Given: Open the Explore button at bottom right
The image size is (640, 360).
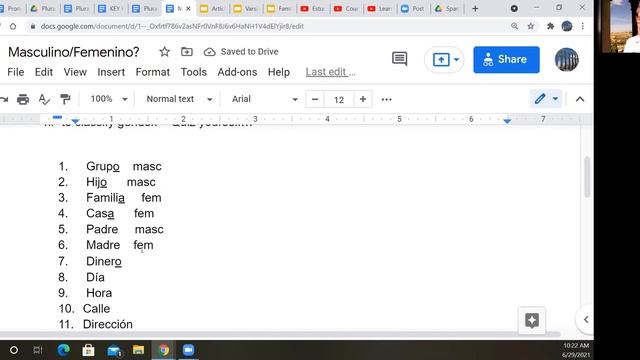Looking at the screenshot, I should (532, 320).
